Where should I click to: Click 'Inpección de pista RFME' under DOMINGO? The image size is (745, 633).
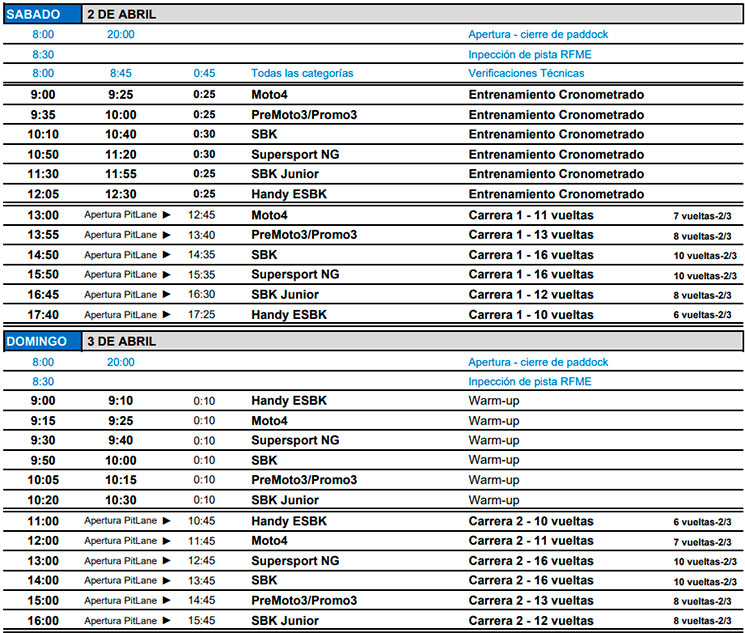click(x=530, y=382)
